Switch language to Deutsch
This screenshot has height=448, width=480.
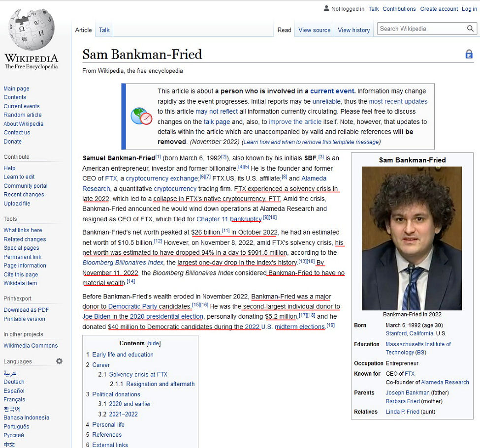[x=14, y=382]
